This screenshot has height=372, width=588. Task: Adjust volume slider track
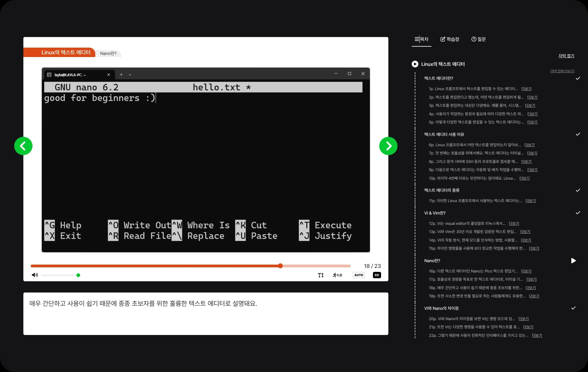pyautogui.click(x=60, y=275)
